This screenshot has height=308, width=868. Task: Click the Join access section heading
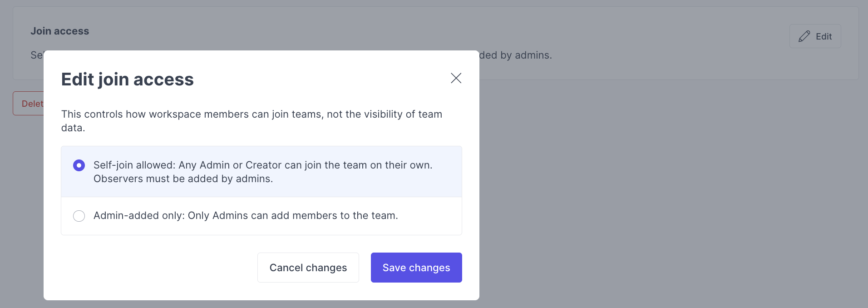59,31
